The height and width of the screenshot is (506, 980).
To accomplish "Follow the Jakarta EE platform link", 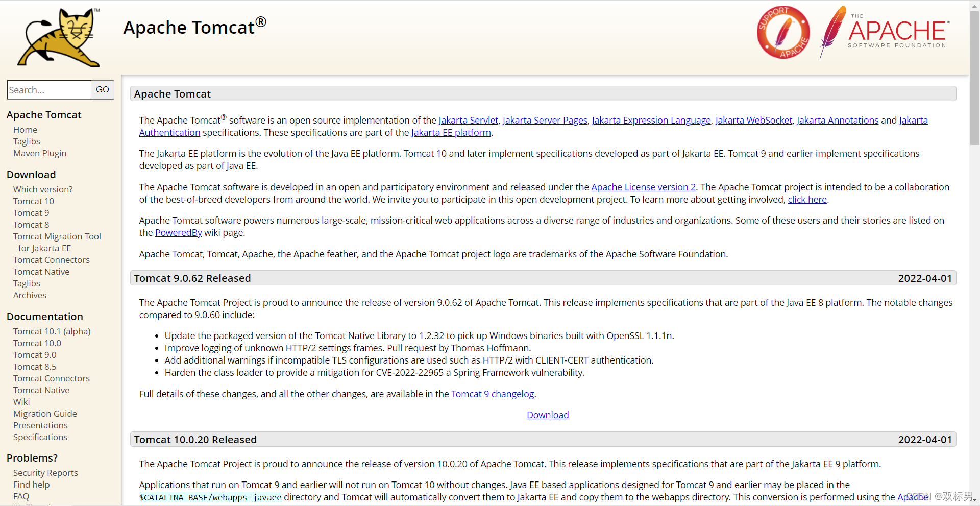I will tap(451, 133).
